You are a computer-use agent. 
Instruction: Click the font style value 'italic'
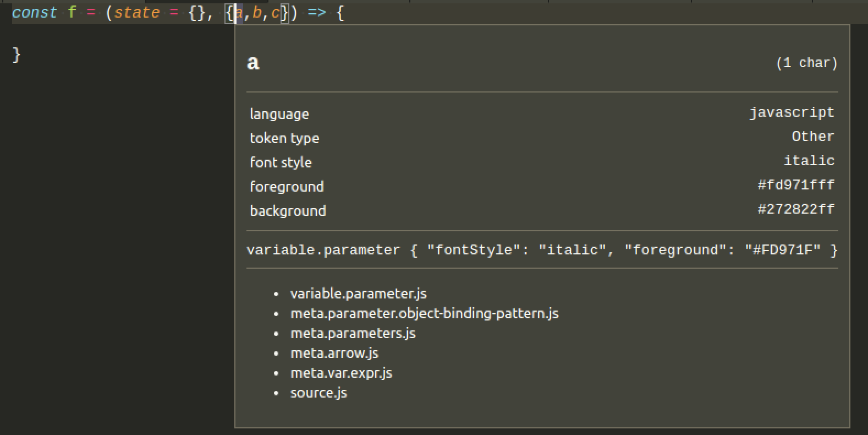(x=809, y=161)
